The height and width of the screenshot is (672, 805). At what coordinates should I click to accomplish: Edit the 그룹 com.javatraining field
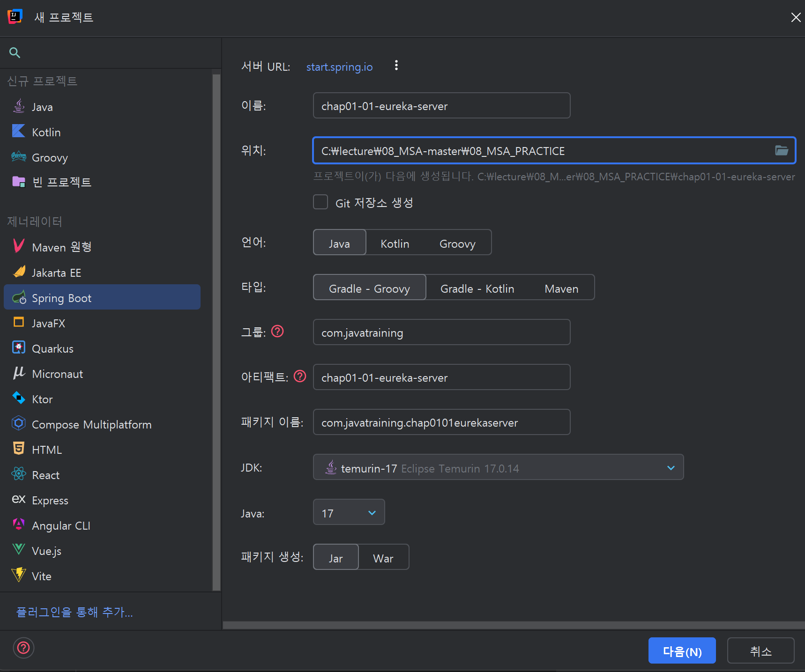point(442,332)
